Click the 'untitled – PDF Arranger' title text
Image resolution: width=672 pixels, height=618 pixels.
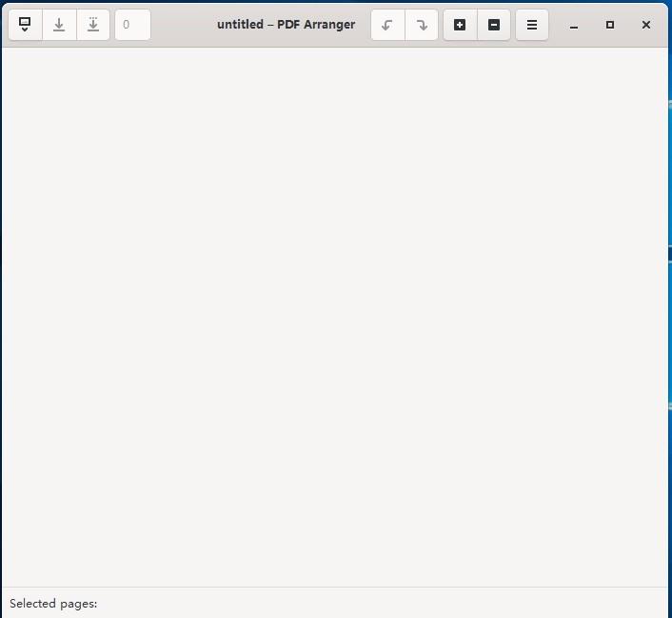(286, 25)
